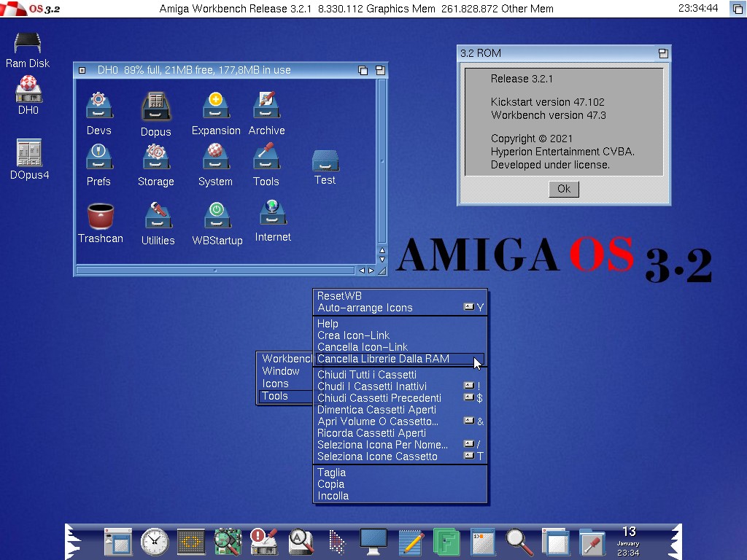Open the magnifying glass dock icon

(x=519, y=542)
